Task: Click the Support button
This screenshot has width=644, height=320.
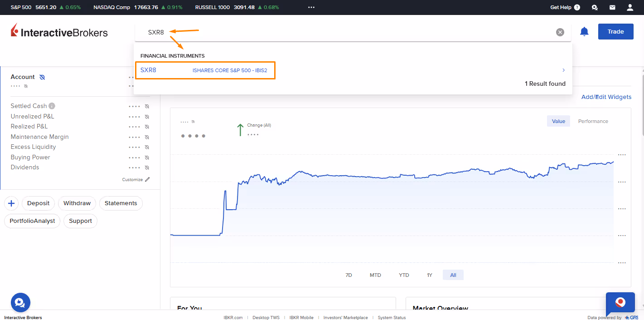Action: click(80, 221)
